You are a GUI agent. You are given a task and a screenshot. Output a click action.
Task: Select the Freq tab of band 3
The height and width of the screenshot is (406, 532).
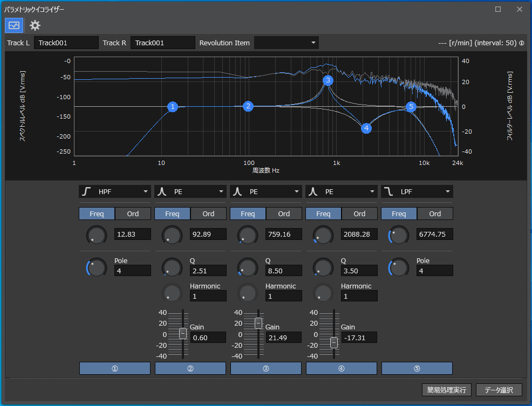click(248, 214)
